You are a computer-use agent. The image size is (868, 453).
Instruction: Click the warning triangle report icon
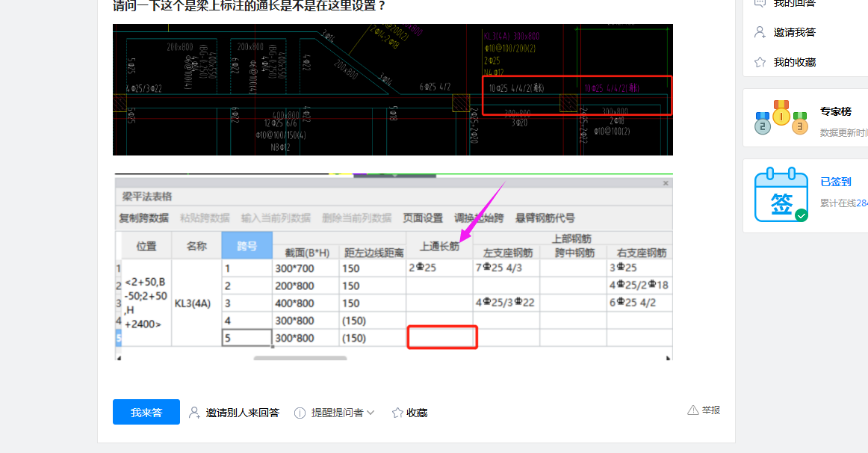click(692, 410)
